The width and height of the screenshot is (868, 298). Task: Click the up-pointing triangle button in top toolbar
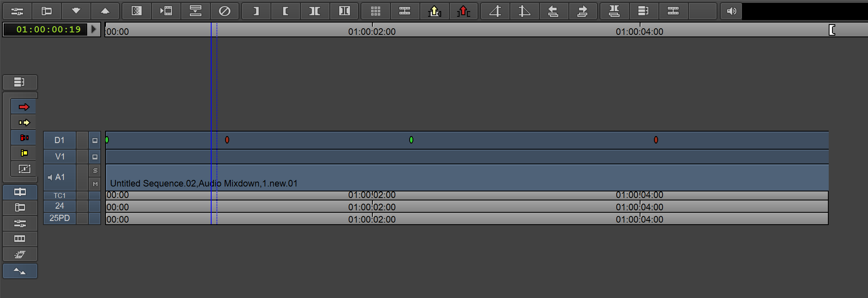[105, 11]
